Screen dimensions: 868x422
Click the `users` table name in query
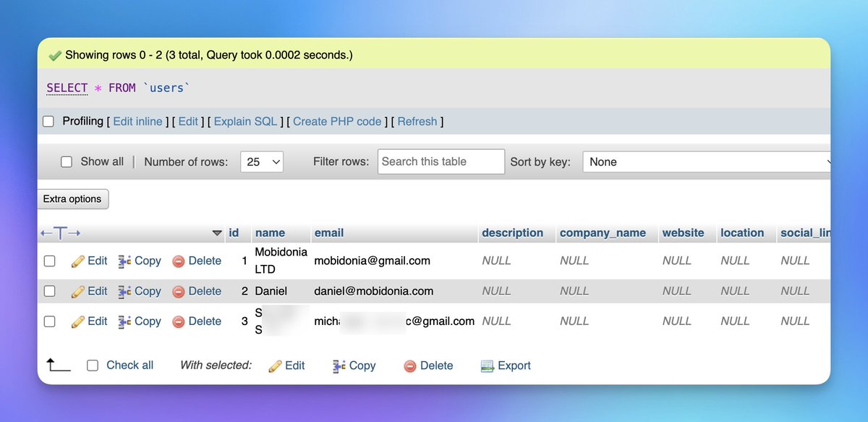tap(167, 88)
